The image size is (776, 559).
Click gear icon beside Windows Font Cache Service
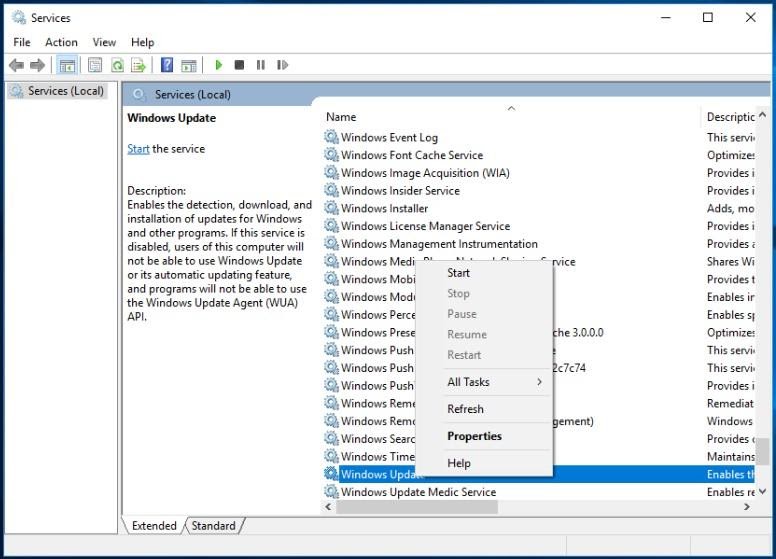(x=331, y=155)
